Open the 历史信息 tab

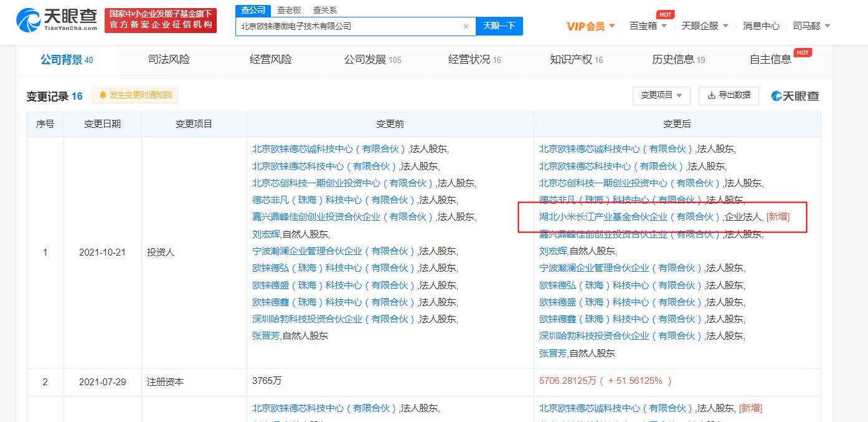pyautogui.click(x=679, y=60)
